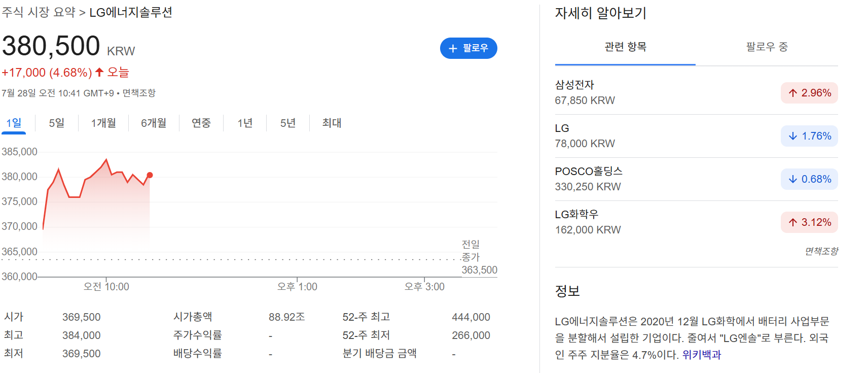Open the 팔로우 중 tab
The height and width of the screenshot is (373, 868).
click(x=767, y=47)
